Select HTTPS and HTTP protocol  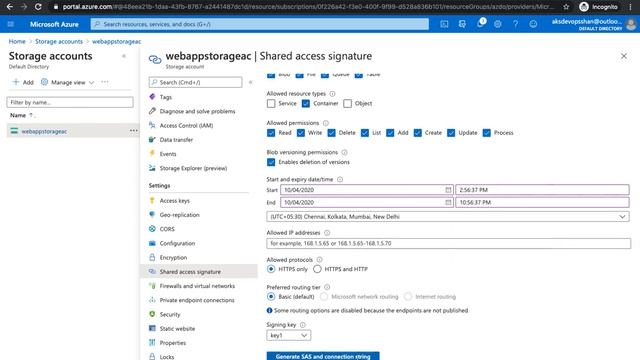317,269
